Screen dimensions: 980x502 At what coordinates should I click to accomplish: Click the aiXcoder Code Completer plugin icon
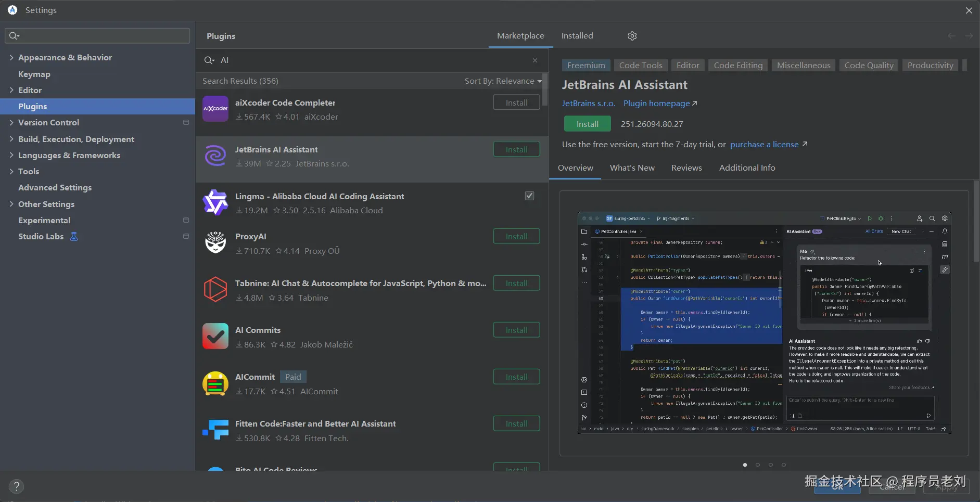tap(215, 109)
